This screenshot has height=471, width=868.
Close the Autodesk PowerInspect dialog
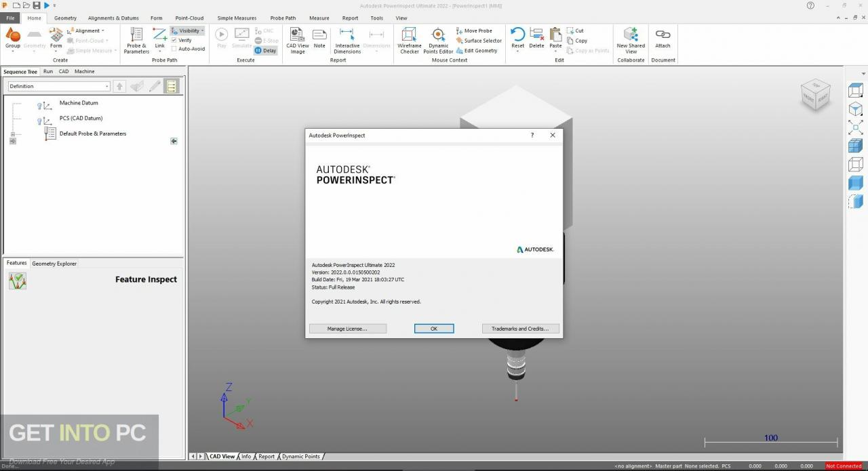tap(553, 135)
